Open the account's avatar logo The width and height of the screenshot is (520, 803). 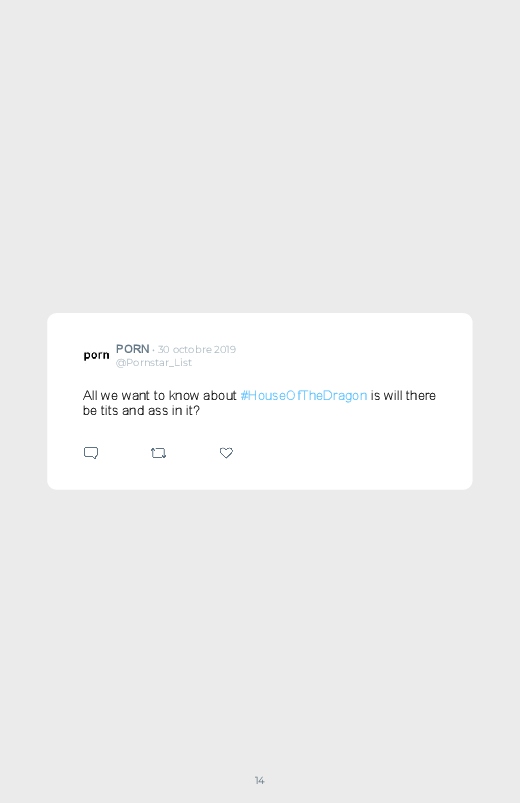pos(96,355)
